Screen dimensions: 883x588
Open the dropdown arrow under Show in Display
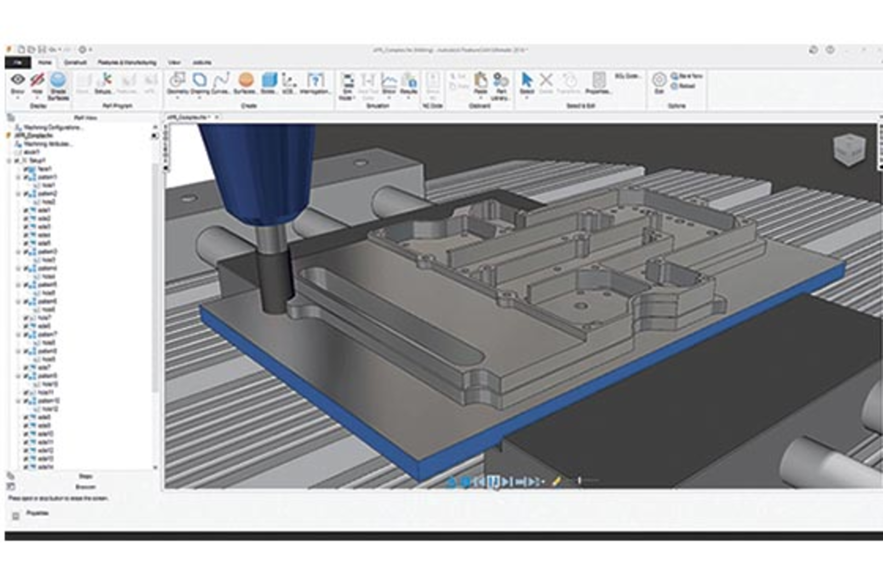(17, 97)
